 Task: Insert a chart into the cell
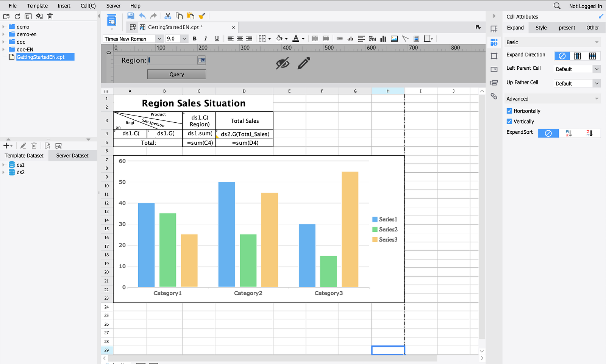point(383,39)
